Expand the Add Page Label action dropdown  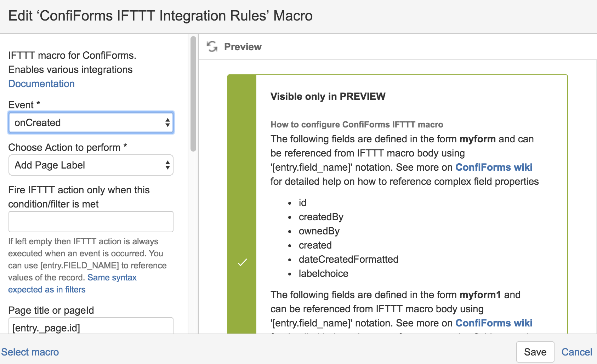[91, 165]
